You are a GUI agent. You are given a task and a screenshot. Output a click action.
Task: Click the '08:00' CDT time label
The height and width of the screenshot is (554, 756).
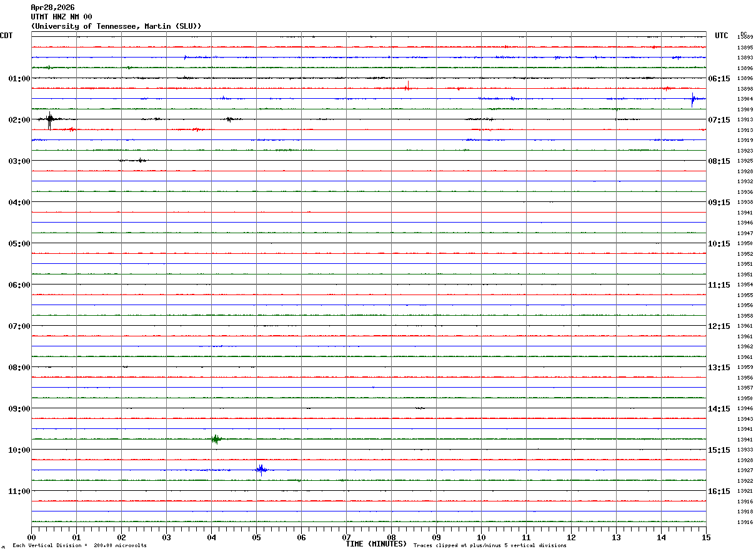(x=19, y=368)
